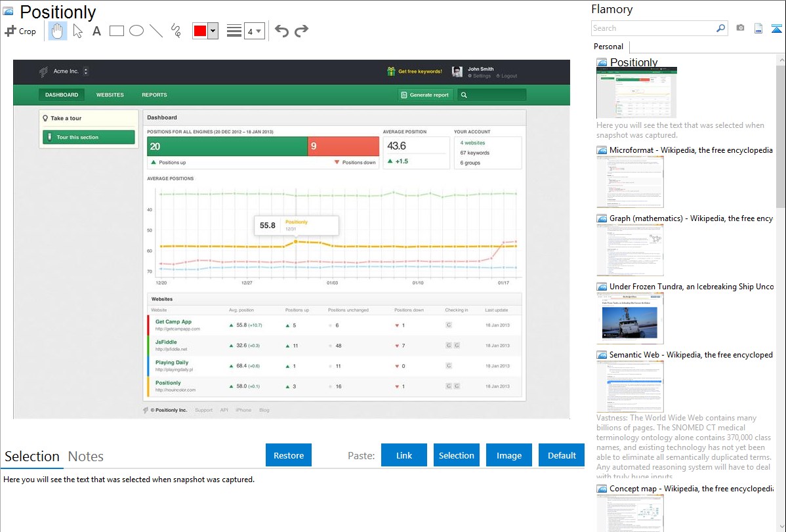Pick the rectangle shape tool
The image size is (786, 532).
tap(116, 31)
